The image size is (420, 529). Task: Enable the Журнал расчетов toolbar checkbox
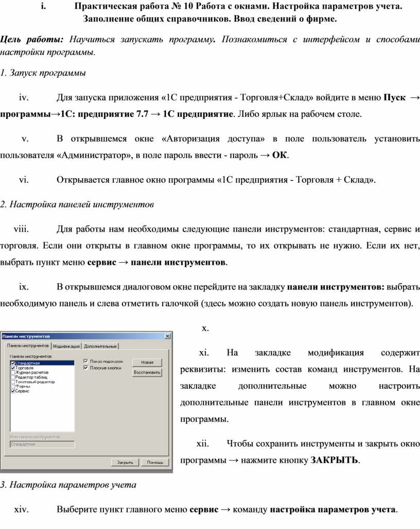(13, 372)
